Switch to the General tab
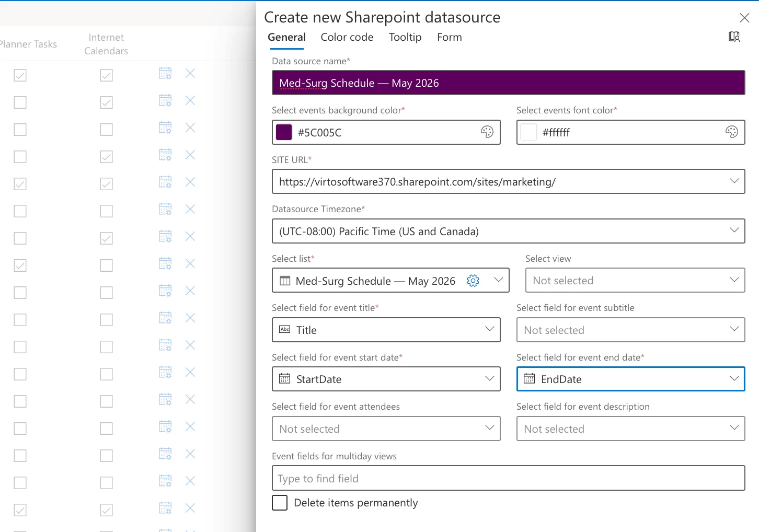This screenshot has width=759, height=532. [286, 37]
